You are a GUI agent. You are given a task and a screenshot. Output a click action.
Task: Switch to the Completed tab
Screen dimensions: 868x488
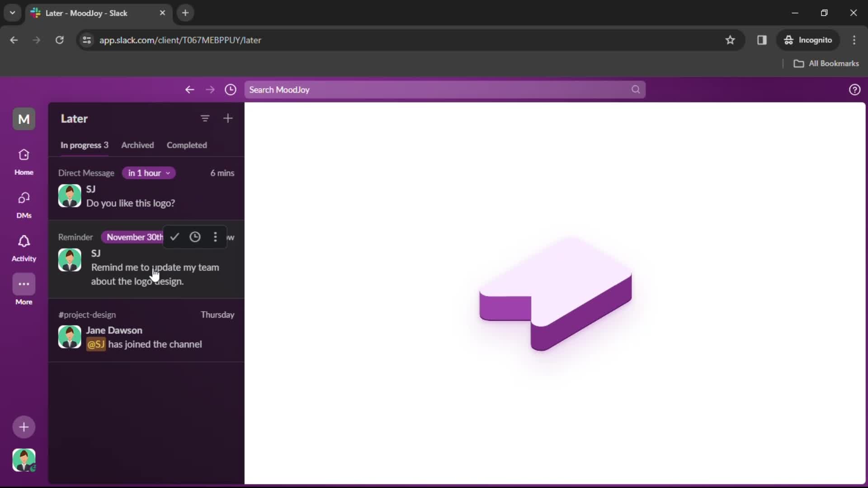(x=187, y=145)
